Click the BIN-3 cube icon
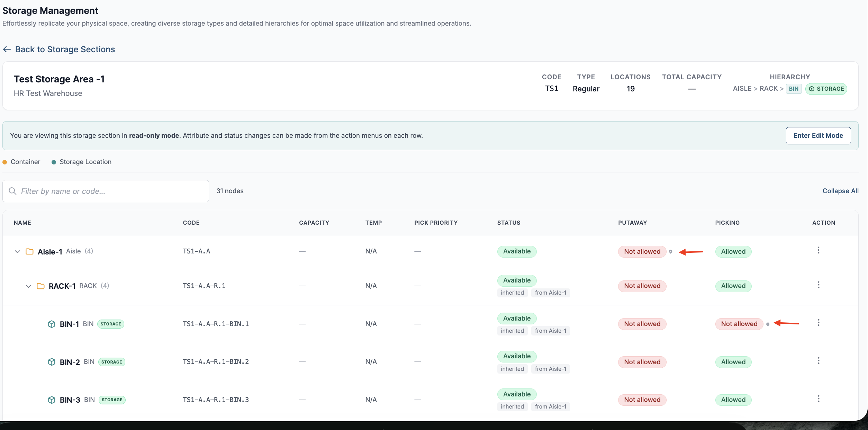 52,400
